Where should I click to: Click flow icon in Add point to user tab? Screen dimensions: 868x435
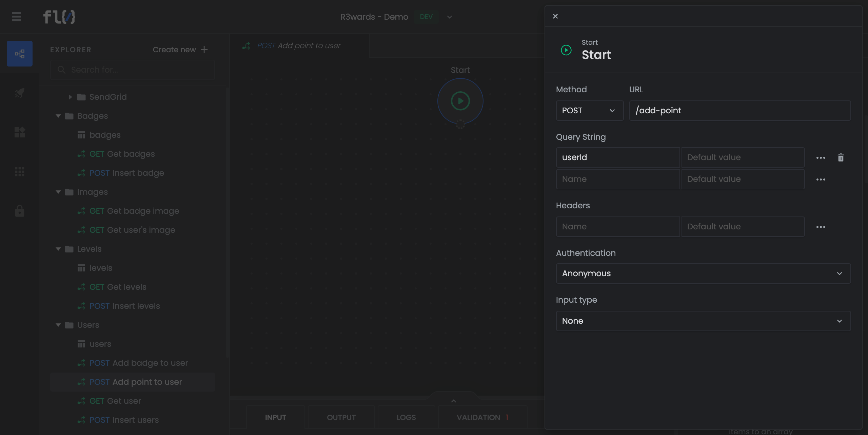pos(246,46)
